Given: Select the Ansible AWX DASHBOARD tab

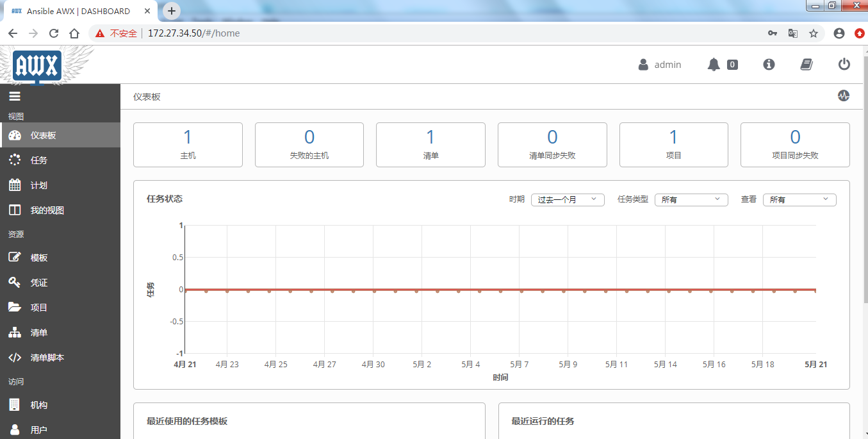Looking at the screenshot, I should coord(80,11).
